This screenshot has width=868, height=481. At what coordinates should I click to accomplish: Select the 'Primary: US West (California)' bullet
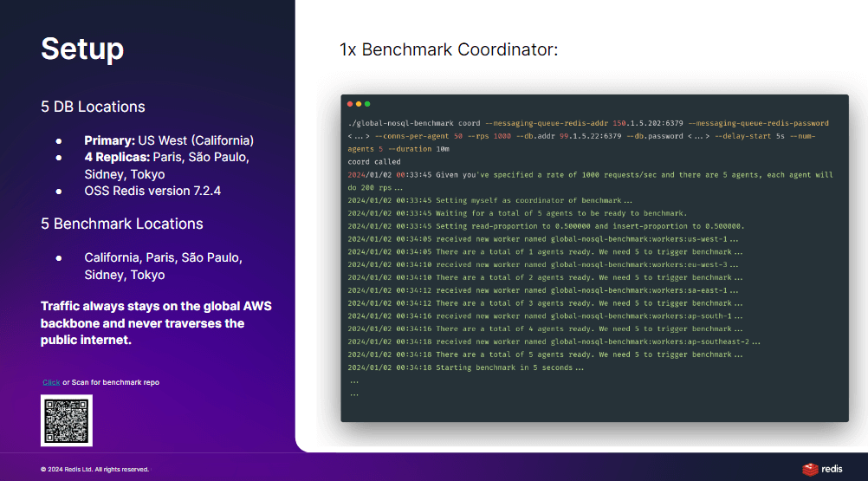pyautogui.click(x=169, y=140)
